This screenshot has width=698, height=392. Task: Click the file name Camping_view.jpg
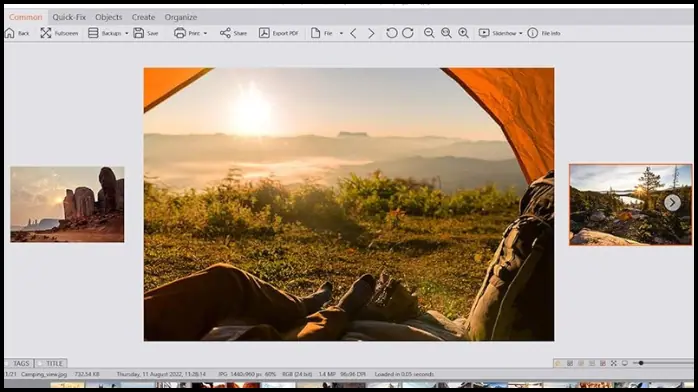[x=44, y=374]
